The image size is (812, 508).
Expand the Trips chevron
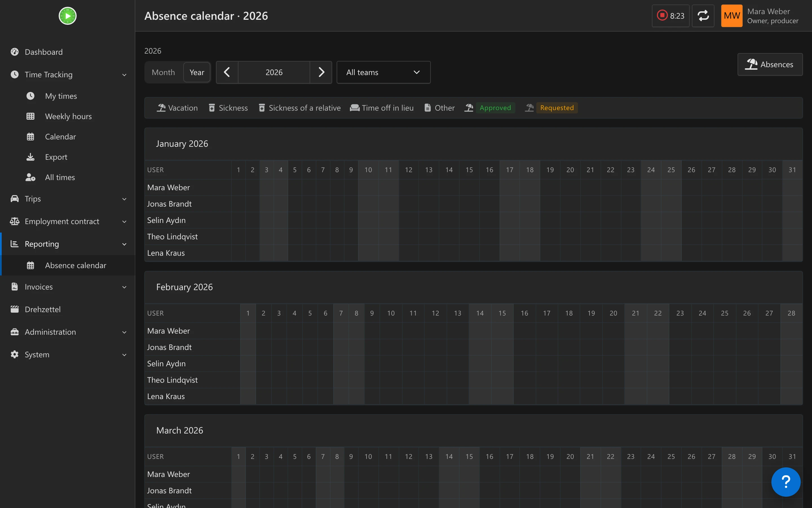(x=124, y=199)
